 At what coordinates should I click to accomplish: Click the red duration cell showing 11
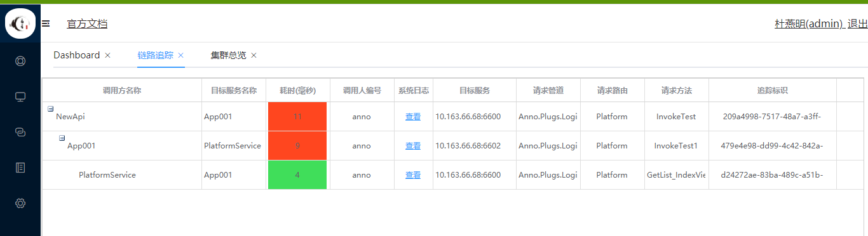(297, 117)
